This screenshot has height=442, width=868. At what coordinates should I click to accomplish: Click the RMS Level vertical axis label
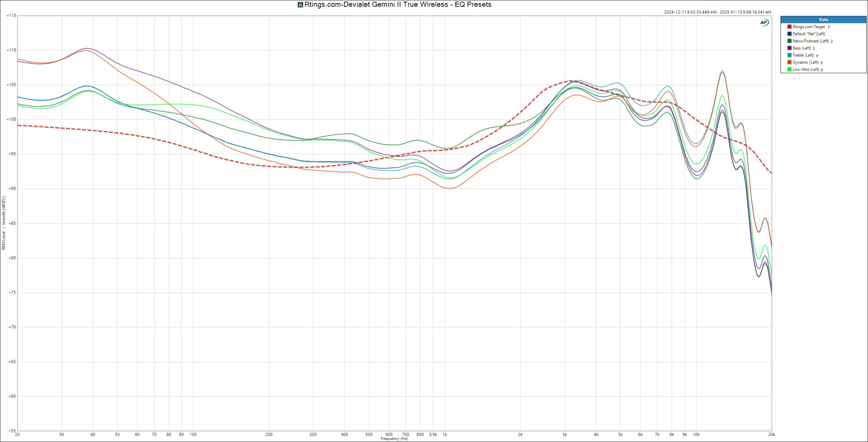(4, 223)
